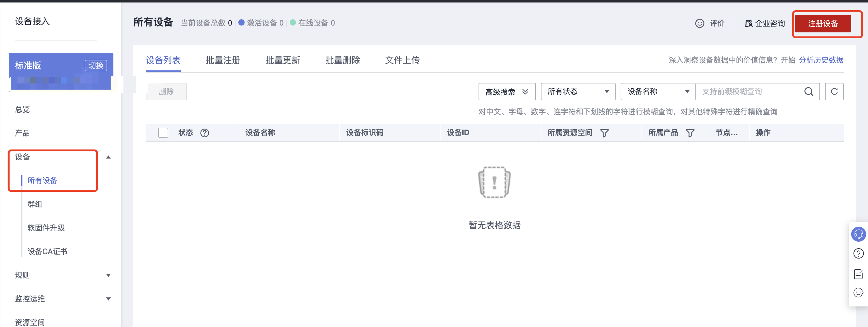Filter by 所属产品 funnel icon
This screenshot has width=868, height=327.
pos(690,133)
